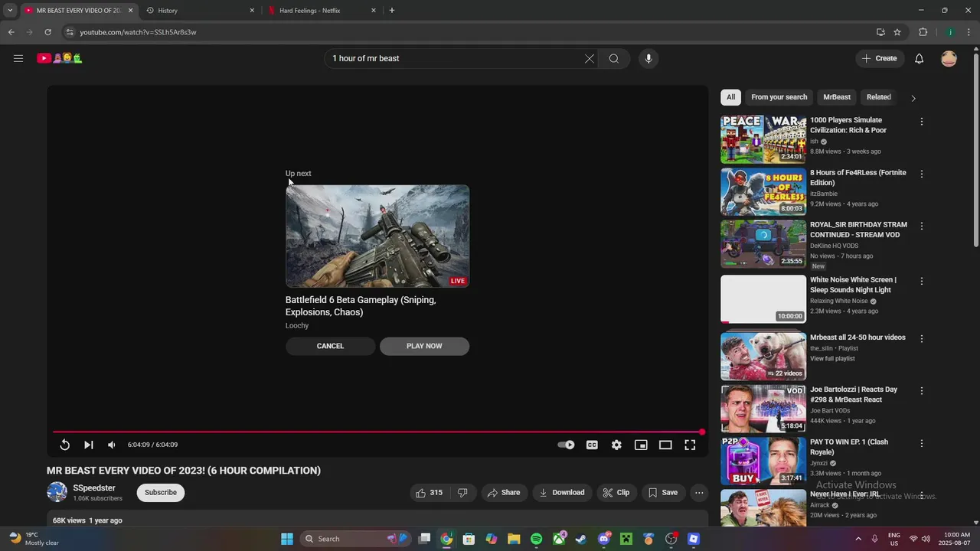Skip to next video in player
The width and height of the screenshot is (980, 551).
[89, 445]
